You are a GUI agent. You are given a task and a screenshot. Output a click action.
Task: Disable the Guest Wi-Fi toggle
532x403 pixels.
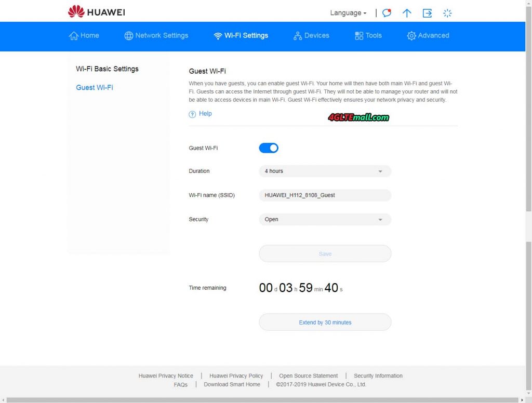268,148
